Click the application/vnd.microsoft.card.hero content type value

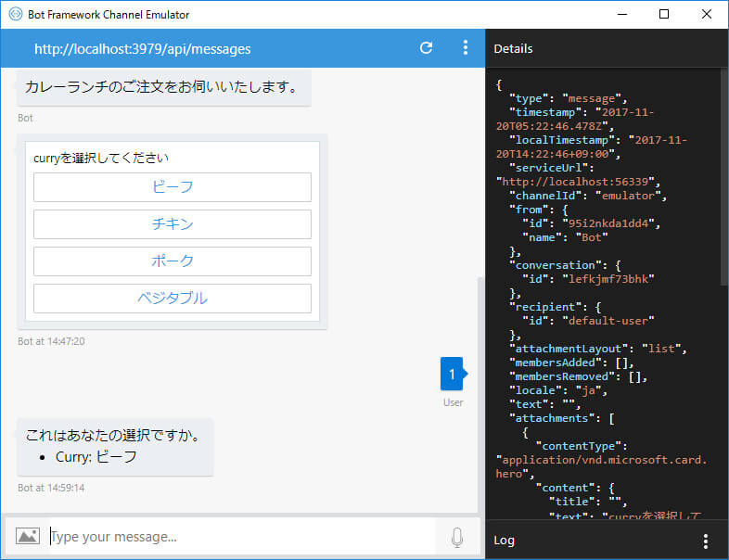[x=602, y=467]
